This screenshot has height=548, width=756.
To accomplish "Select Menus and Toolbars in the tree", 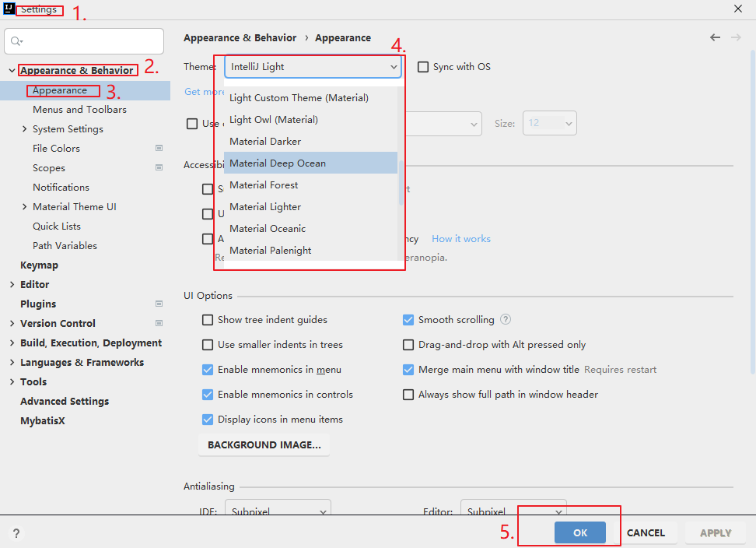I will tap(79, 110).
